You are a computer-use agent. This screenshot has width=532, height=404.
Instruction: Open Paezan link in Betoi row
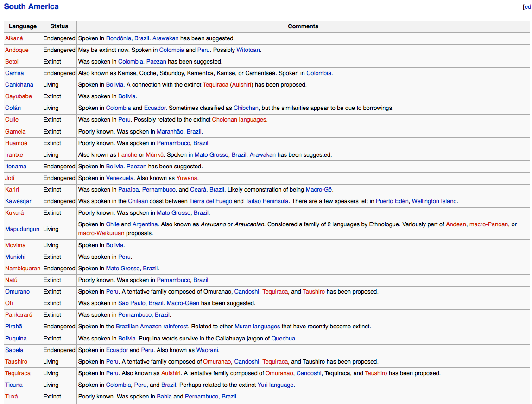(x=156, y=61)
